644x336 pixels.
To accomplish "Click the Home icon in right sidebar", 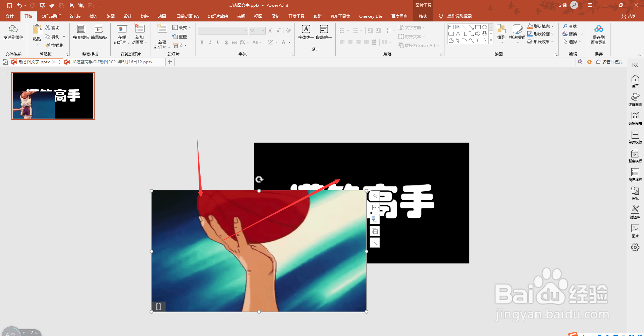I will click(x=635, y=79).
